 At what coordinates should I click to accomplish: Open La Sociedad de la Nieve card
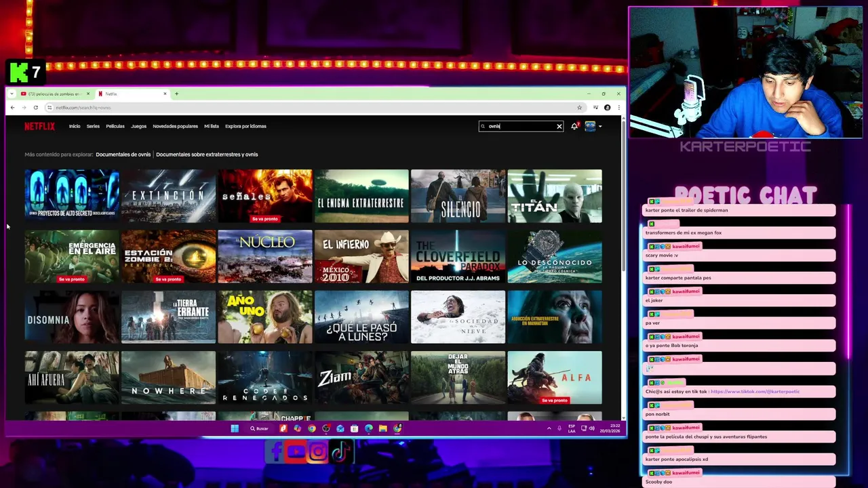pyautogui.click(x=458, y=317)
